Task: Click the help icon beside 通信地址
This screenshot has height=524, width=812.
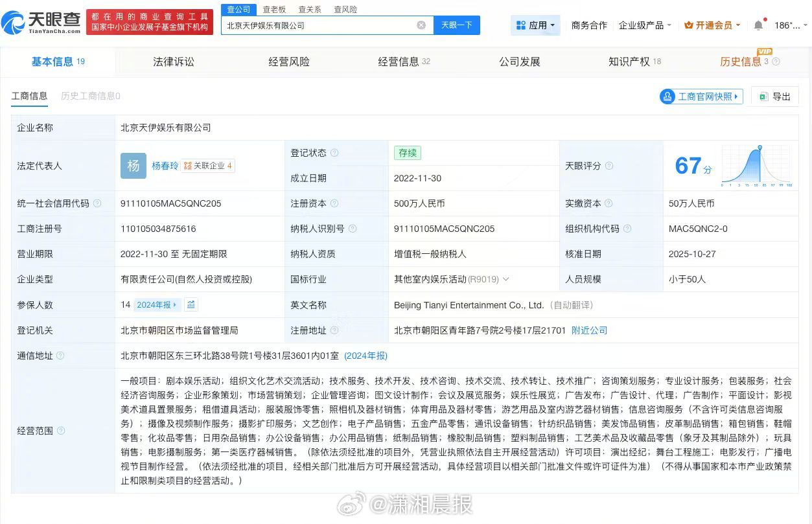Action: (x=61, y=356)
